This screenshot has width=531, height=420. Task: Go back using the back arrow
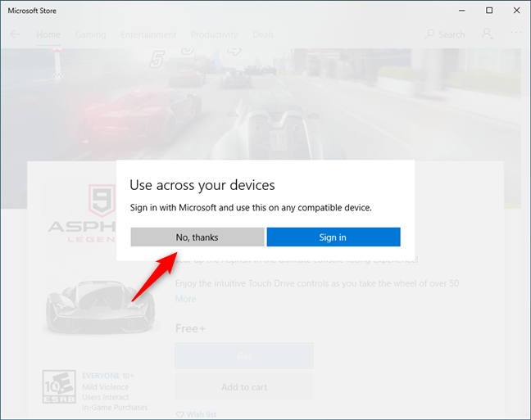[x=15, y=34]
